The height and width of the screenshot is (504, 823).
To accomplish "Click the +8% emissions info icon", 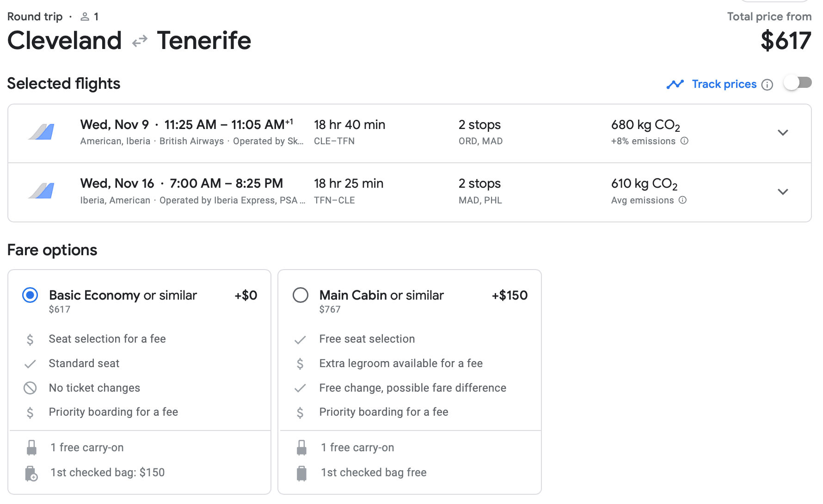I will click(684, 141).
